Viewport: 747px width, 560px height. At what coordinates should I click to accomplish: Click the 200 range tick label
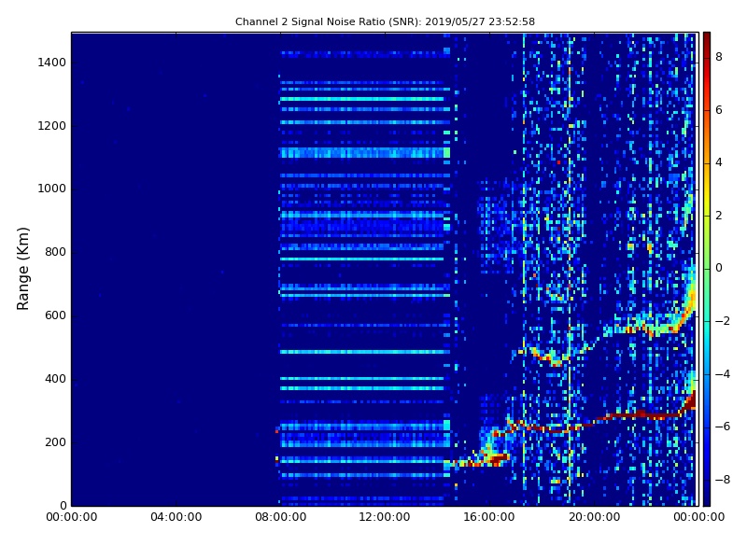pyautogui.click(x=55, y=441)
